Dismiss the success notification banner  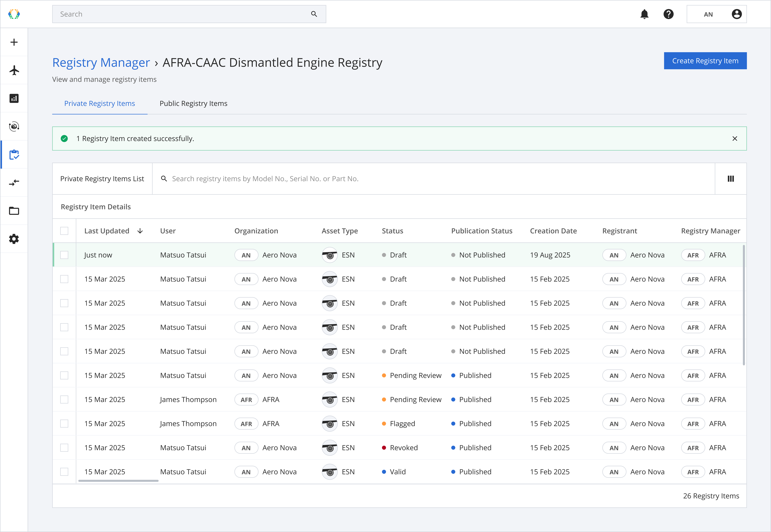[734, 139]
